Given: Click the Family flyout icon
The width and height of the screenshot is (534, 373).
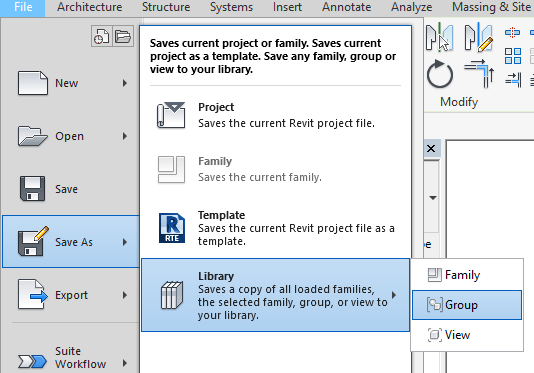Looking at the screenshot, I should 435,275.
